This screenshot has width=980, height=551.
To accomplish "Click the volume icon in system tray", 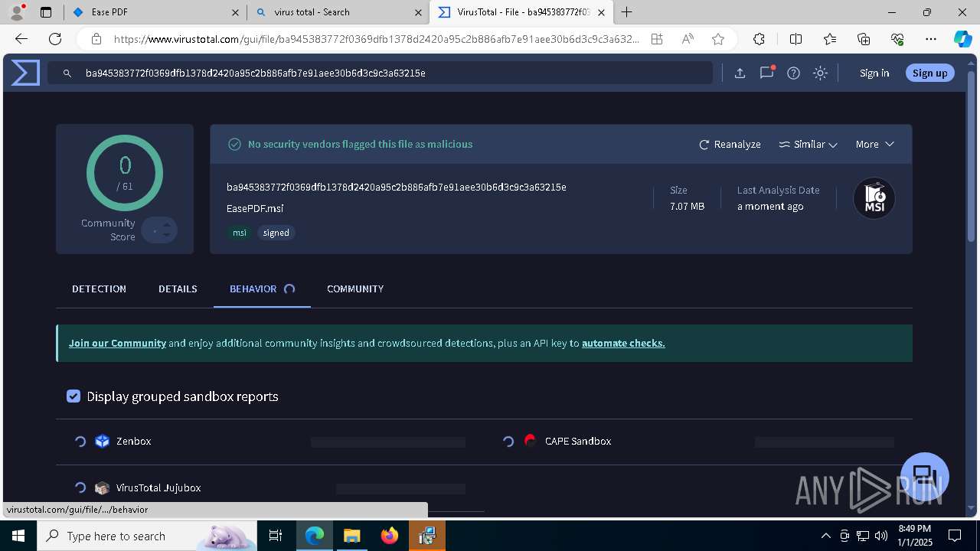I will [x=881, y=536].
